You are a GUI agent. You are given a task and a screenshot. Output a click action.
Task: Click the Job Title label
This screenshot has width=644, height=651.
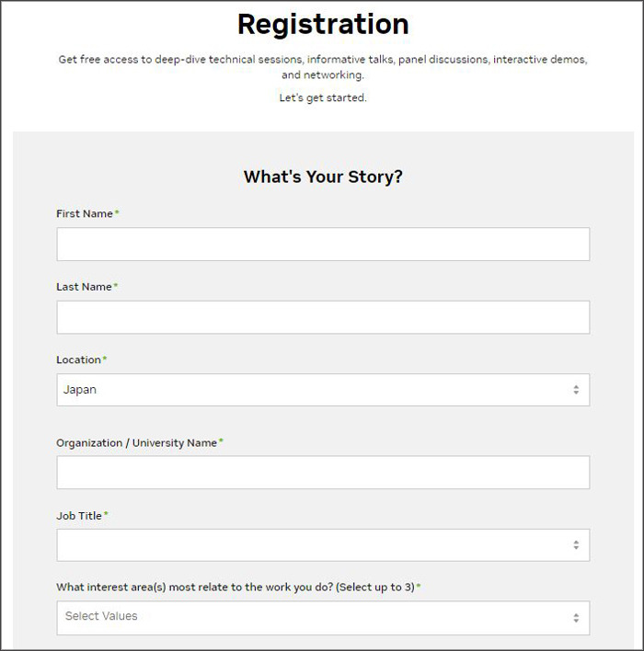tap(79, 516)
